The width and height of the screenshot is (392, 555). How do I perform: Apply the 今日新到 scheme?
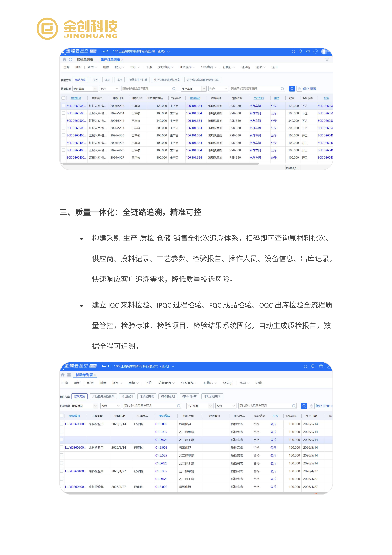point(127,396)
